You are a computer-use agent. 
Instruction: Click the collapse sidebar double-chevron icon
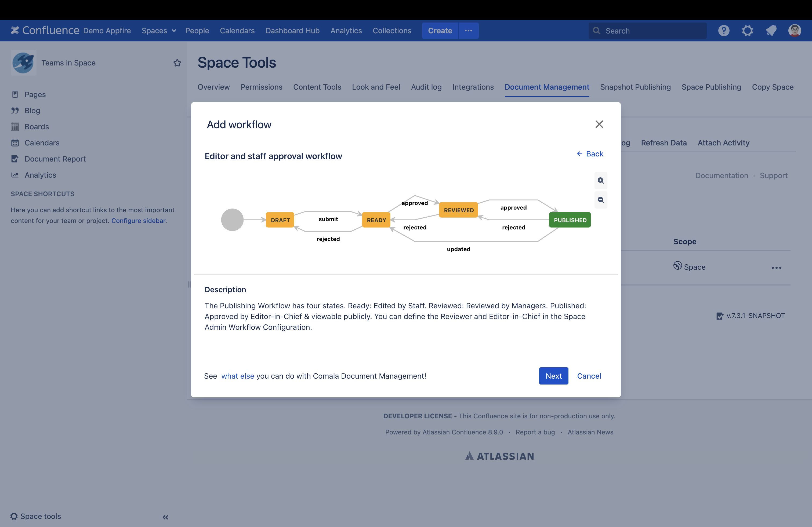pyautogui.click(x=166, y=516)
